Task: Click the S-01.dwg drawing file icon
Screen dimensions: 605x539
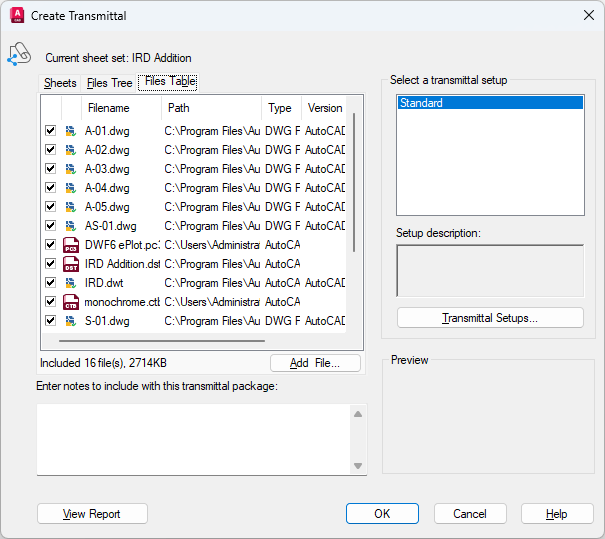Action: coord(71,321)
